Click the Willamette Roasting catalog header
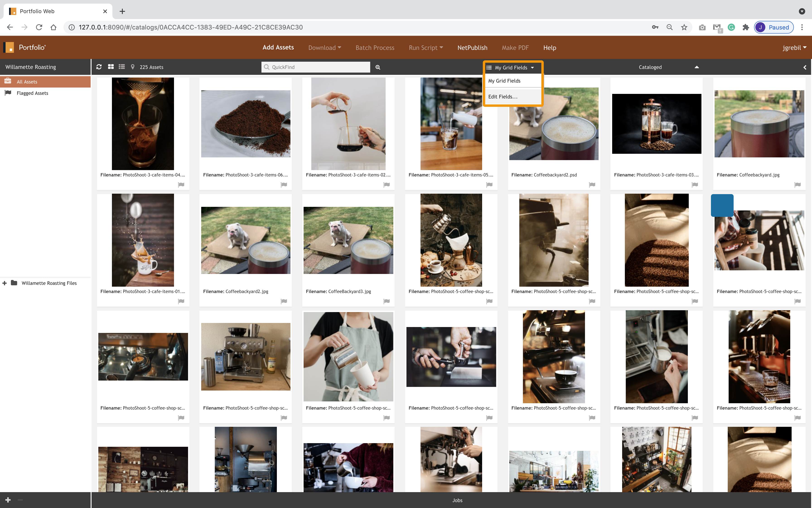Screen dimensions: 812x508 click(45, 67)
